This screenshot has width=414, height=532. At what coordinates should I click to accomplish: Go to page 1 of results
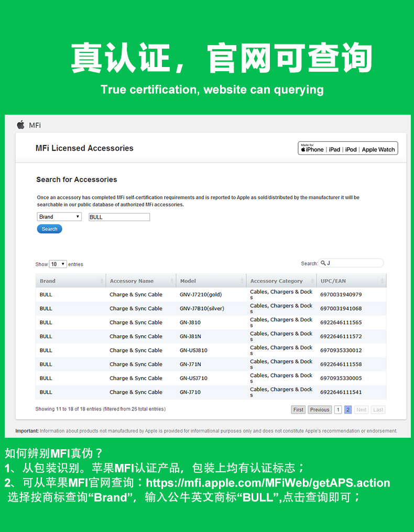tap(338, 409)
